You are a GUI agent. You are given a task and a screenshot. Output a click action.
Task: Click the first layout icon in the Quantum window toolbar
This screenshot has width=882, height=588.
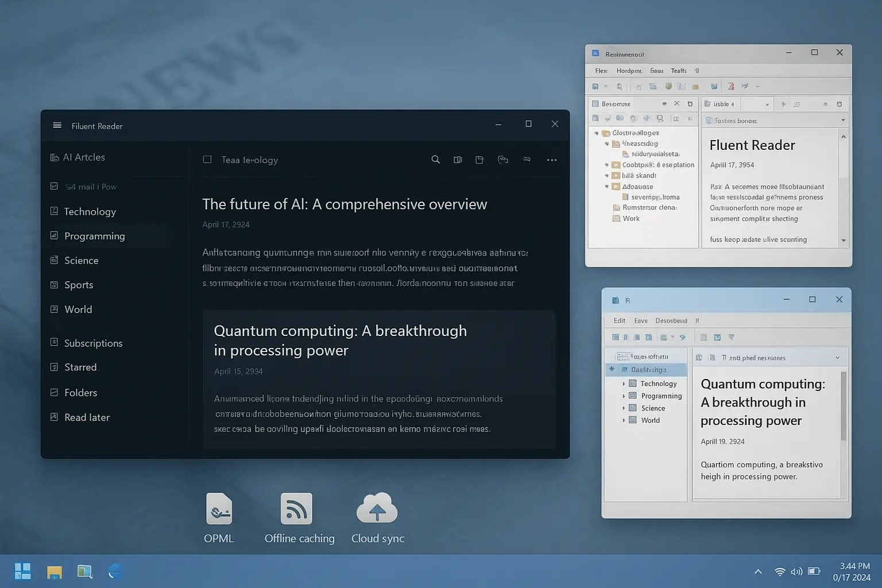(616, 337)
